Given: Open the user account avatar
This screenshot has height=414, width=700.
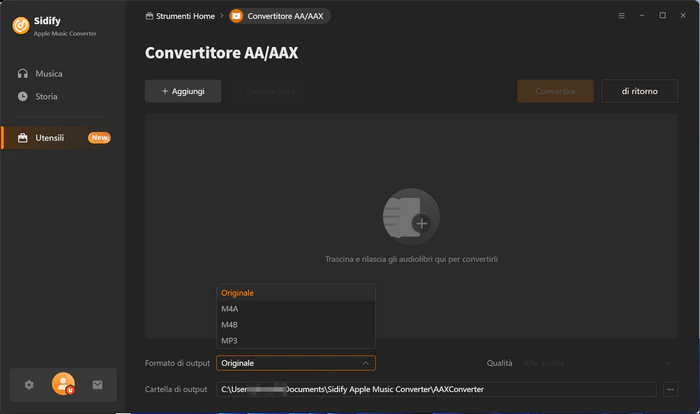Looking at the screenshot, I should pos(63,384).
